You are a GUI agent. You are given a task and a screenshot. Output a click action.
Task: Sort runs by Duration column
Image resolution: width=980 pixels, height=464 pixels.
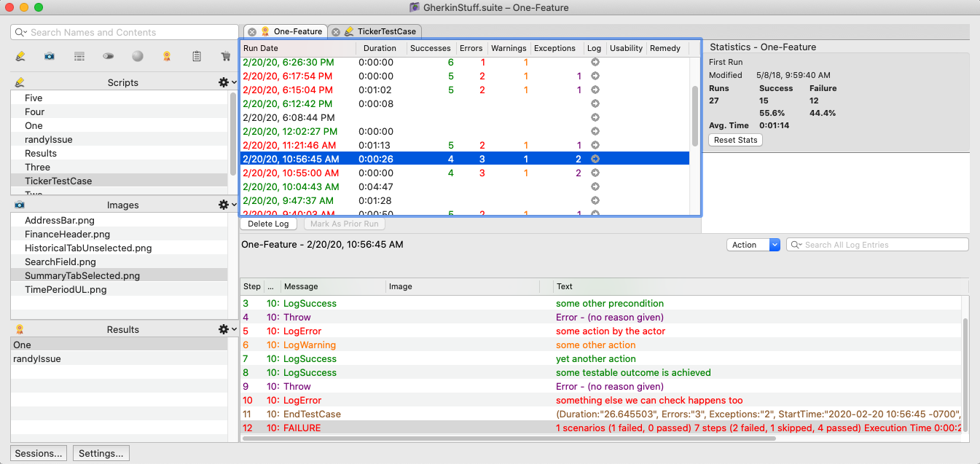[380, 49]
